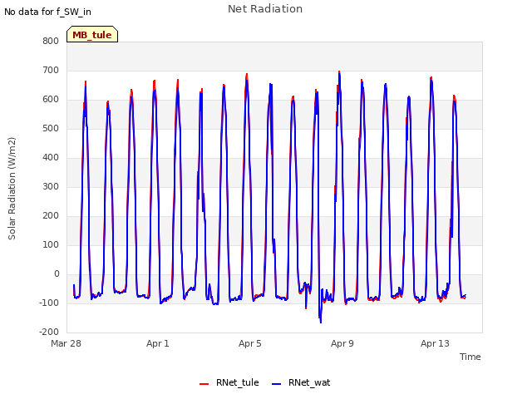Click the Apr 13 x-axis label
532x399 pixels.
click(435, 343)
